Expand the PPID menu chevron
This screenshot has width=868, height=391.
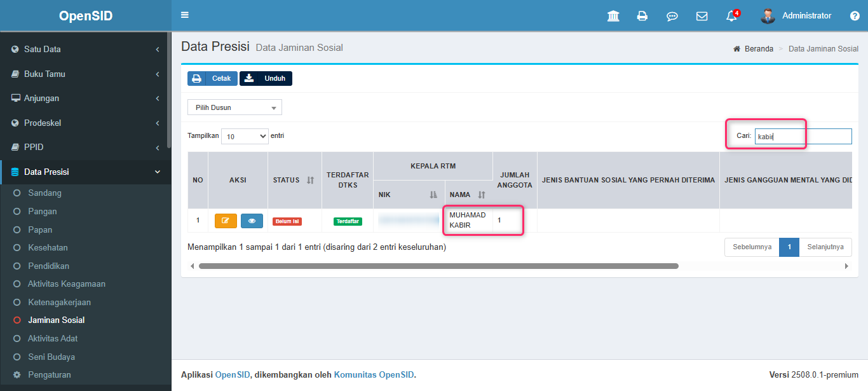click(x=157, y=147)
